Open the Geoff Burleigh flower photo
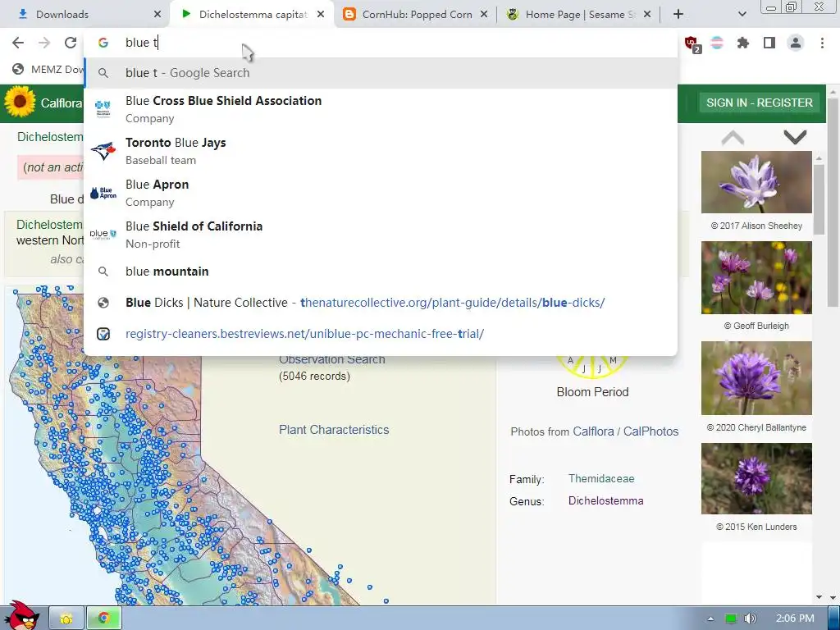The height and width of the screenshot is (630, 840). coord(756,277)
